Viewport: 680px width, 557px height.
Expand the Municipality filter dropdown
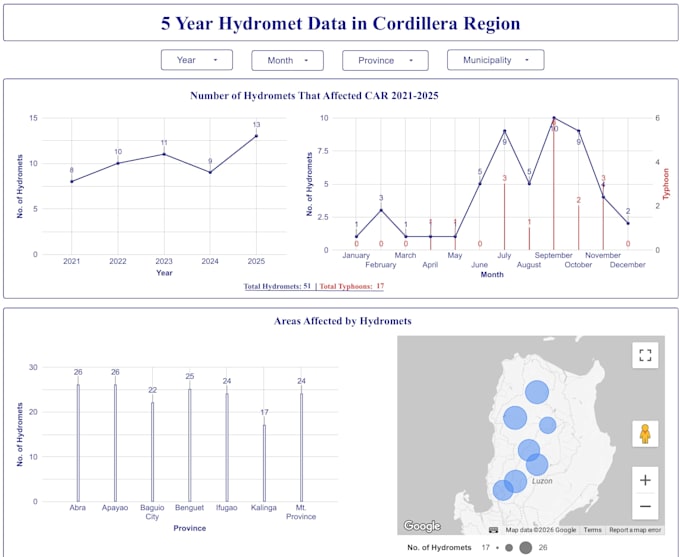pyautogui.click(x=496, y=60)
